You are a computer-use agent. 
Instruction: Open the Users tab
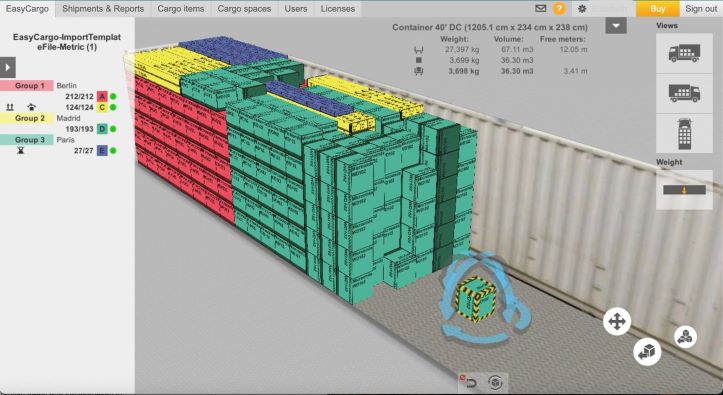tap(296, 8)
